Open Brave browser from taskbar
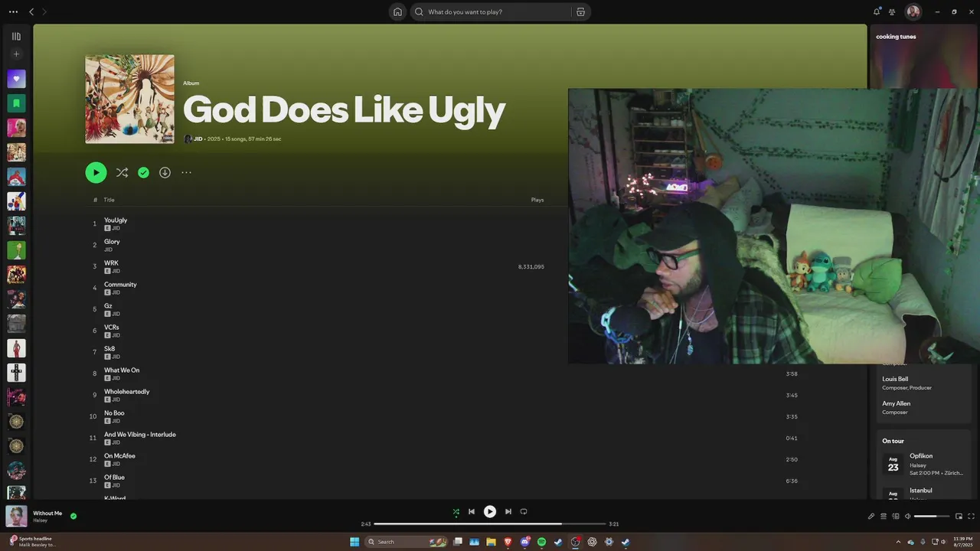Image resolution: width=980 pixels, height=551 pixels. (507, 542)
